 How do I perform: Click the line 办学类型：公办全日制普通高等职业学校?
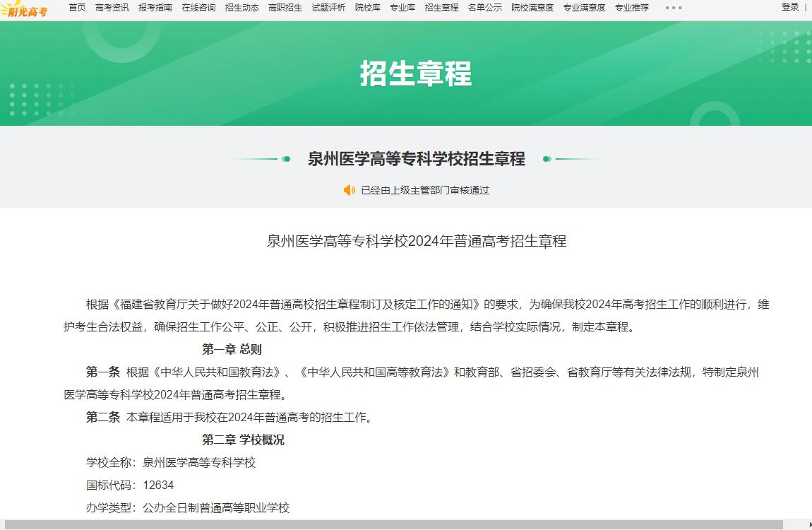click(188, 507)
